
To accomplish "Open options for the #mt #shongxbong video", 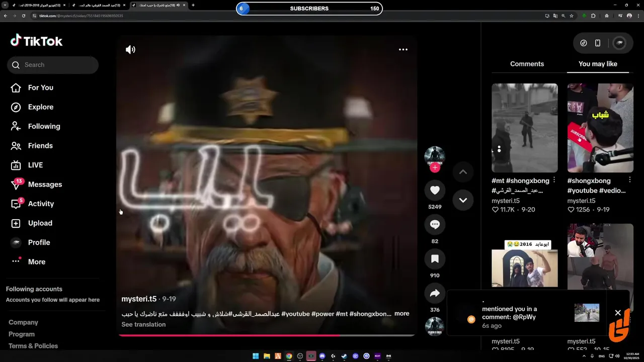I will pyautogui.click(x=554, y=180).
